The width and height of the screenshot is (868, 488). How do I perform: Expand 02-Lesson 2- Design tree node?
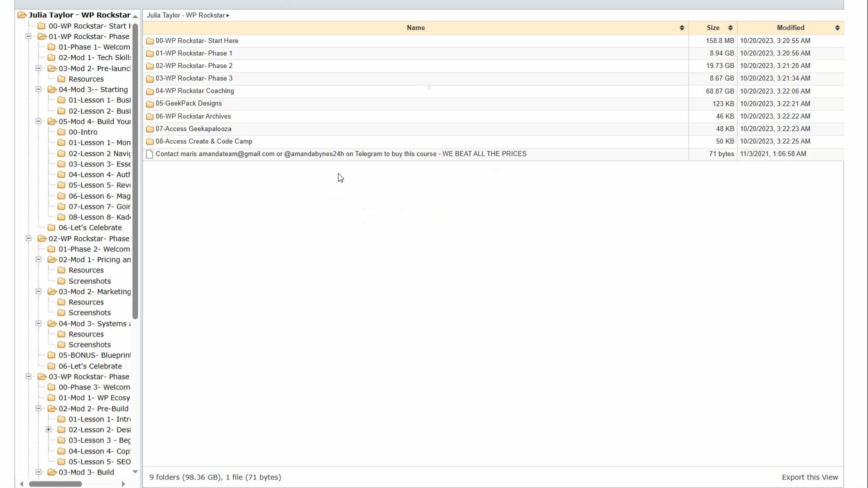pyautogui.click(x=48, y=429)
